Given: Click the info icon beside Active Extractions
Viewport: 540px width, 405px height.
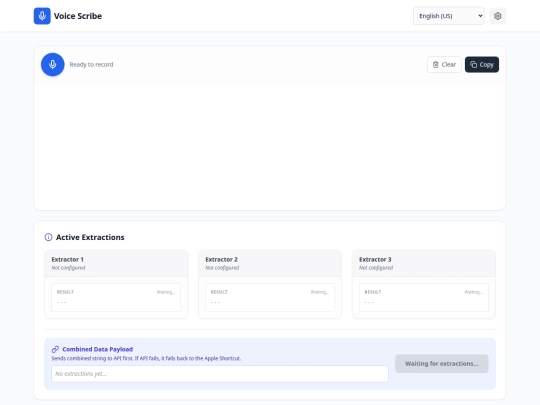Looking at the screenshot, I should click(49, 237).
